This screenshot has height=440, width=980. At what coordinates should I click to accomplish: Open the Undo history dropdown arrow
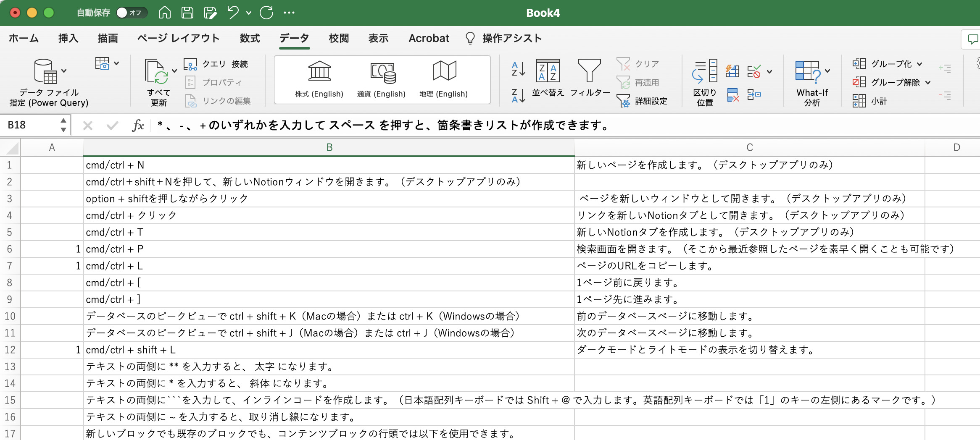[249, 13]
